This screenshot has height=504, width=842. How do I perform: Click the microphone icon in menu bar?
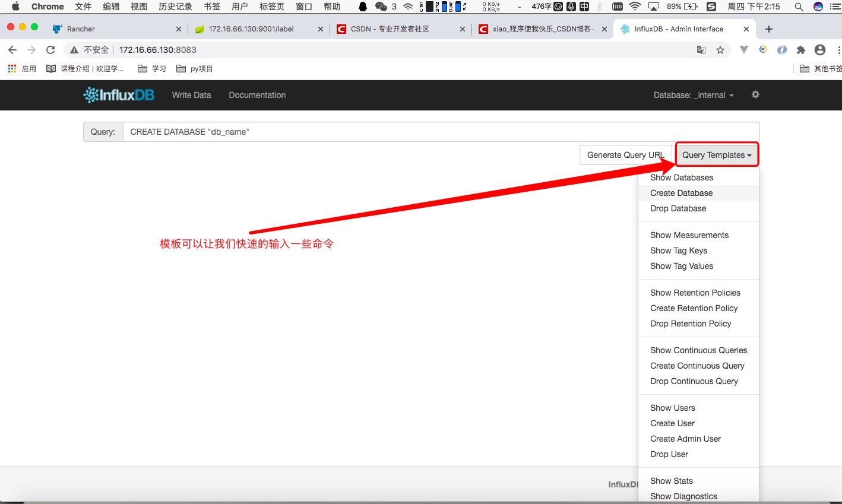click(571, 7)
